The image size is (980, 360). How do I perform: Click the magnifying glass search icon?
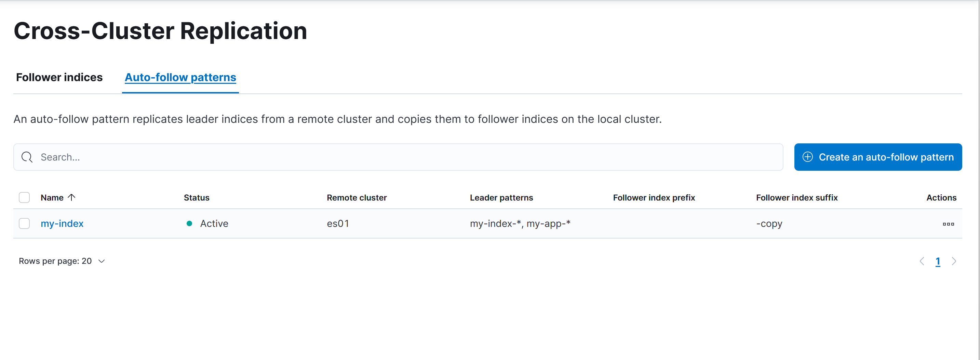coord(27,157)
